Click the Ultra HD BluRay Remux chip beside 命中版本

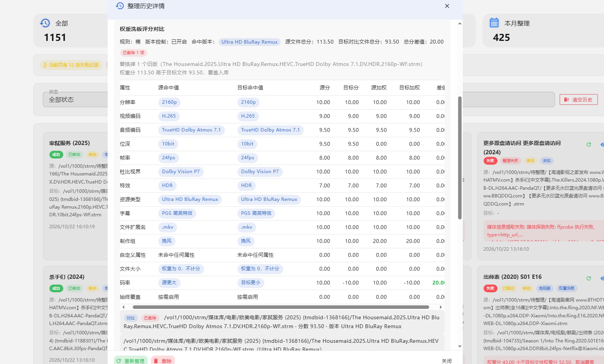tap(249, 42)
